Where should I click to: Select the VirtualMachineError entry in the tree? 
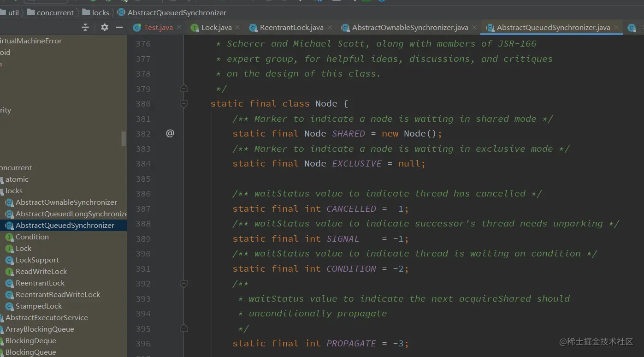[31, 41]
